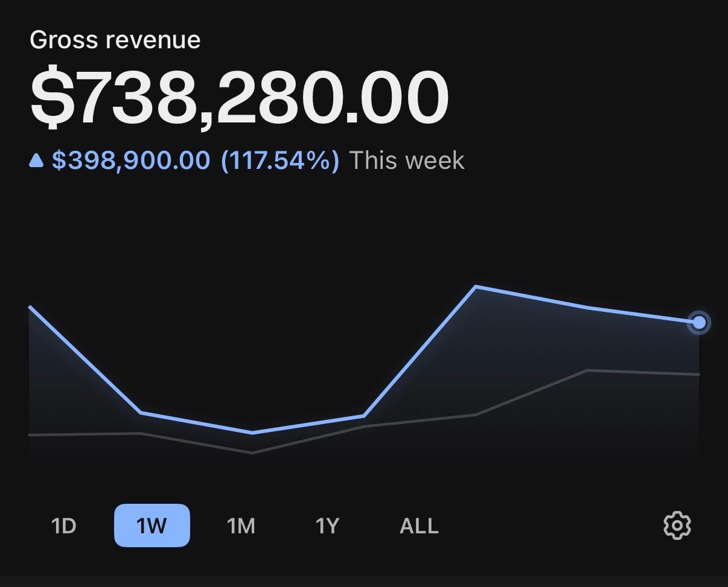Click the up triangle change indicator
The height and width of the screenshot is (587, 728).
[x=36, y=160]
